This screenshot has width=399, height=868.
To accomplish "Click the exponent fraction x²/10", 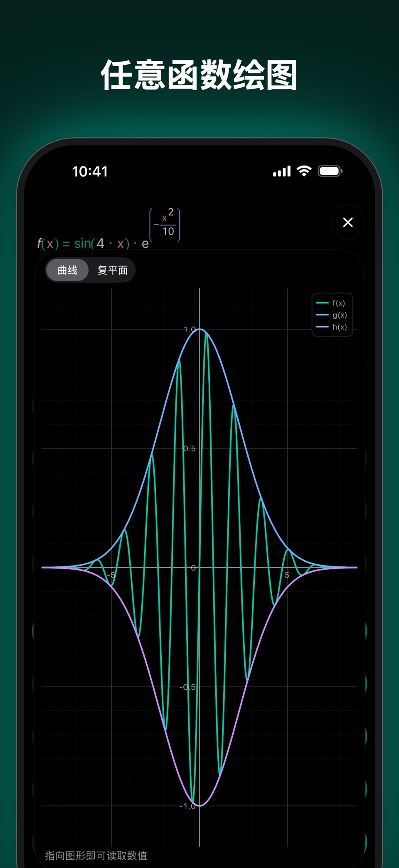I will click(x=165, y=224).
